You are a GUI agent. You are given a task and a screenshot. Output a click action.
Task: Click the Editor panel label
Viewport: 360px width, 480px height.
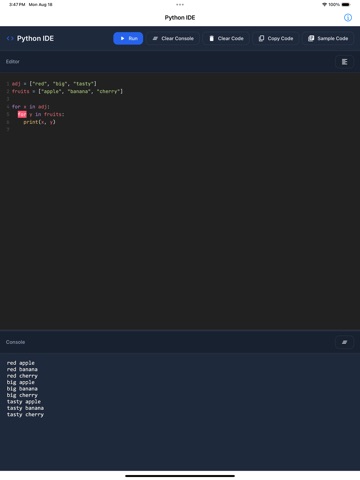pos(13,62)
